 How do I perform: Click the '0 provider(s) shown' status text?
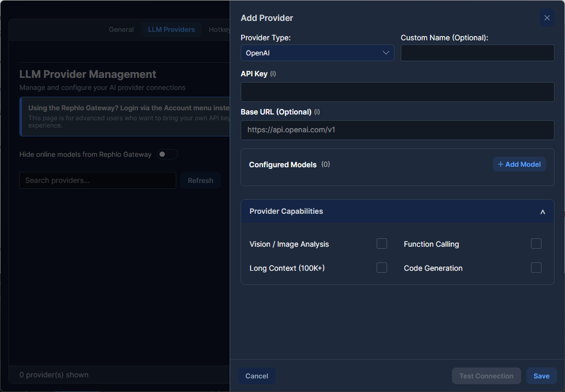[54, 375]
